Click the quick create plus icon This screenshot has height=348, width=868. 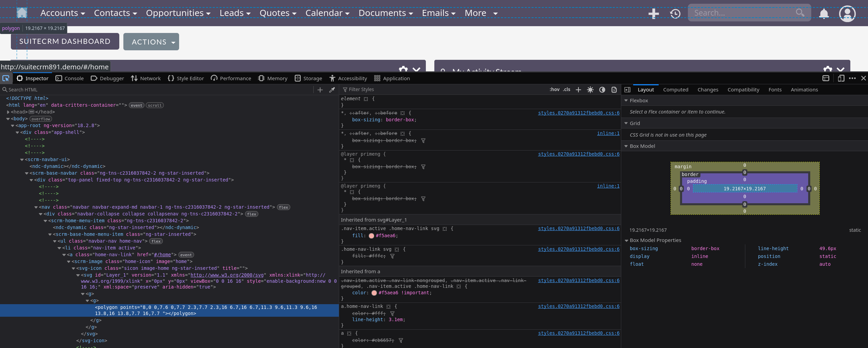click(x=653, y=14)
